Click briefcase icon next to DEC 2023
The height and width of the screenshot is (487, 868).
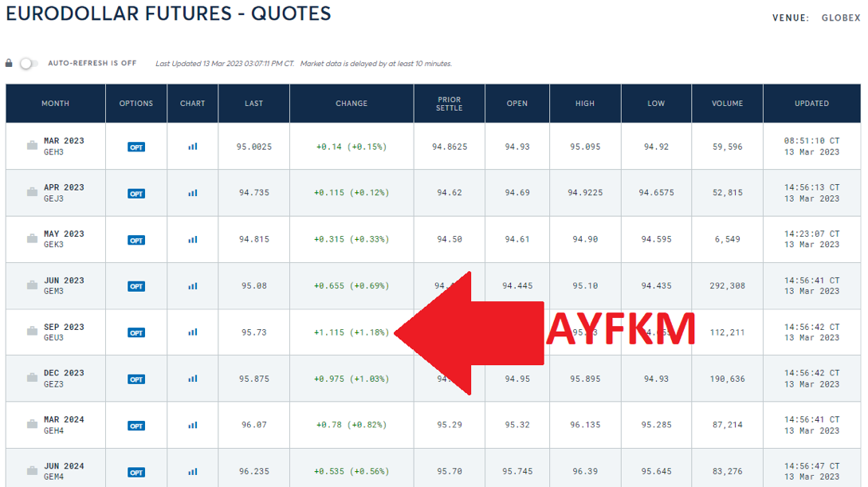tap(32, 378)
